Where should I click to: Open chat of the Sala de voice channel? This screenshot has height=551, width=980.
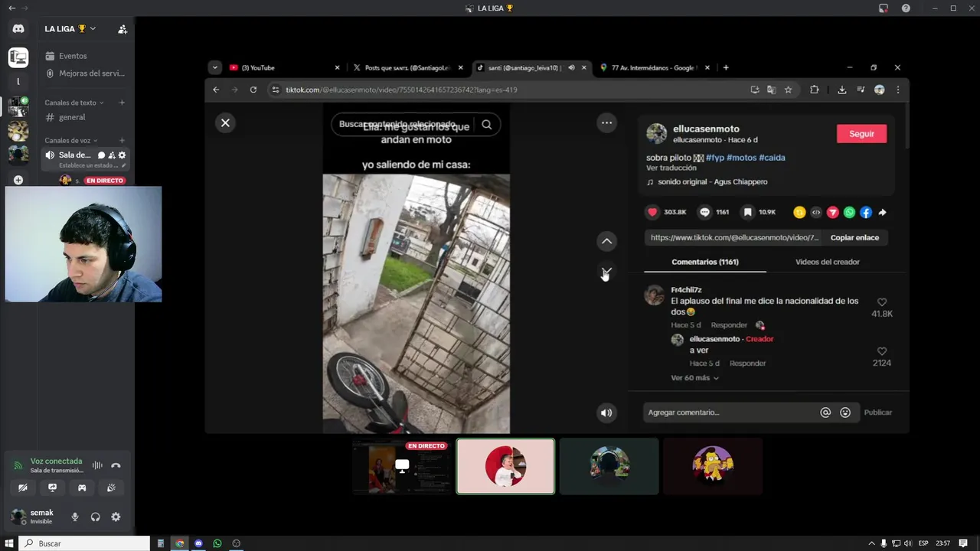[x=101, y=155]
